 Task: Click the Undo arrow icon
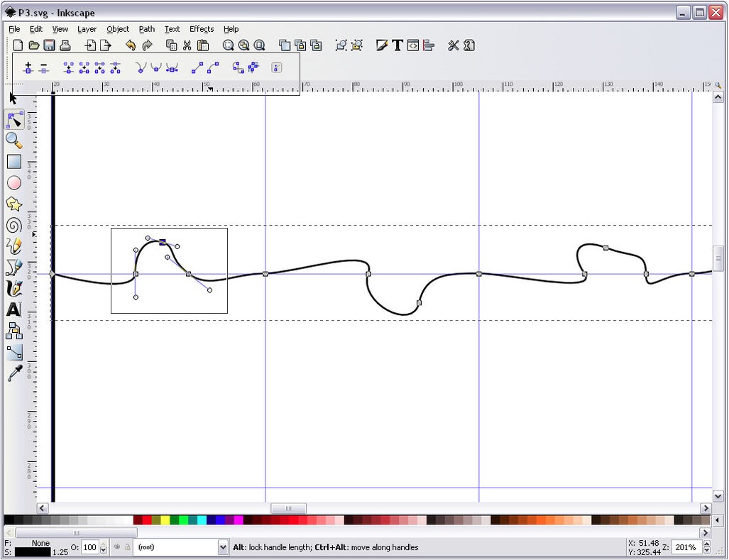pyautogui.click(x=131, y=45)
